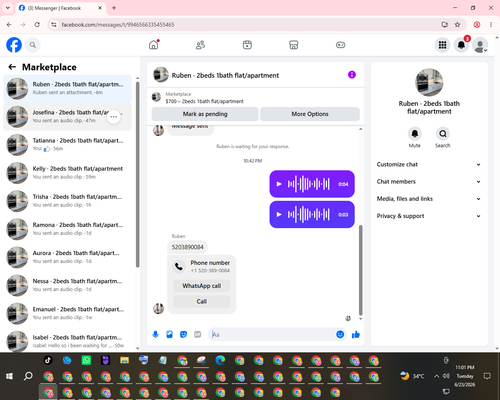
Task: Open the Facebook search icon
Action: [x=33, y=45]
